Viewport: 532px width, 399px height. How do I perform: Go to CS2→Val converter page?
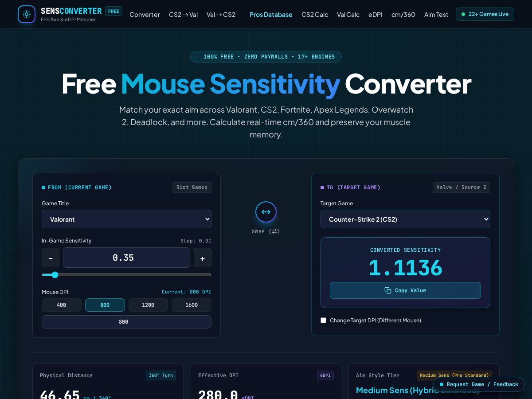tap(183, 14)
